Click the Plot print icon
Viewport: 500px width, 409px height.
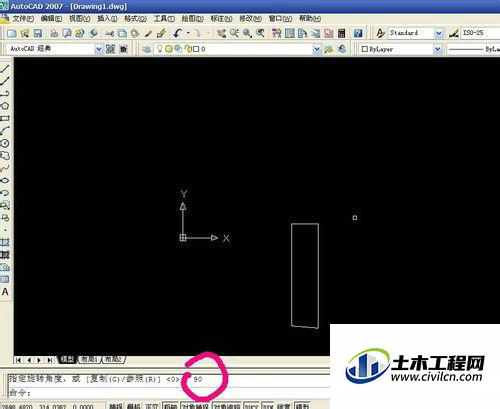pos(54,33)
